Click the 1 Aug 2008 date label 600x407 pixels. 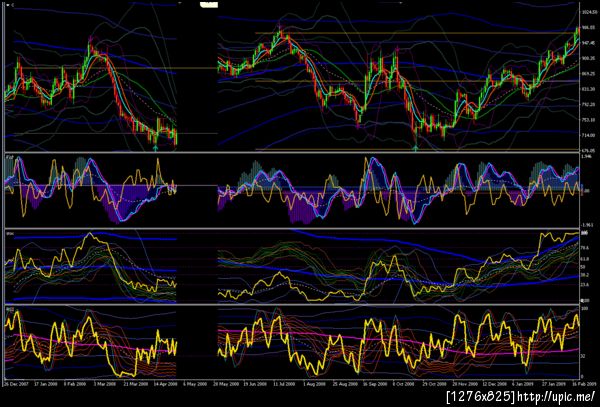point(315,383)
